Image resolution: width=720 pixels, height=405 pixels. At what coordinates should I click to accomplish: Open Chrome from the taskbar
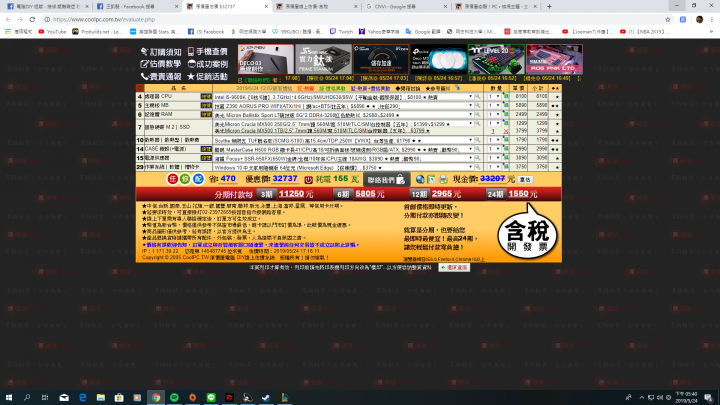point(156,397)
